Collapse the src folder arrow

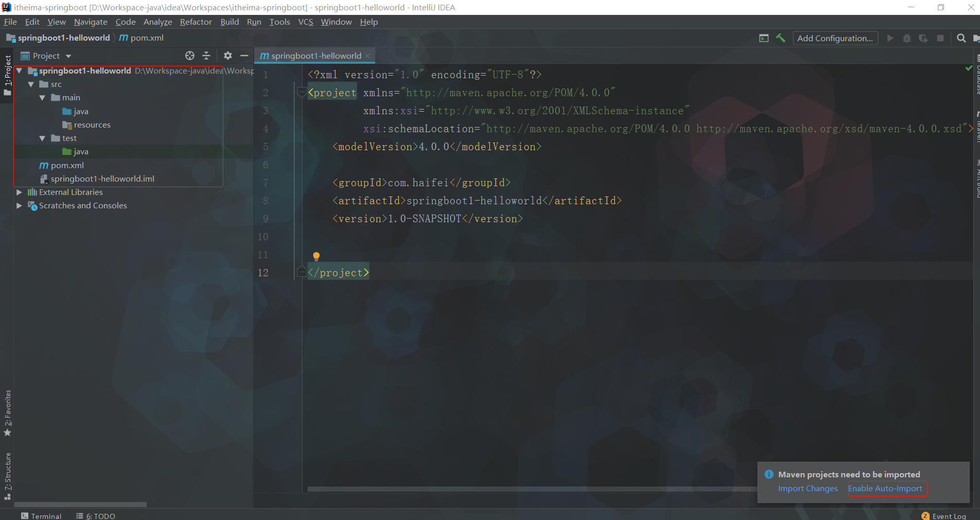point(31,84)
